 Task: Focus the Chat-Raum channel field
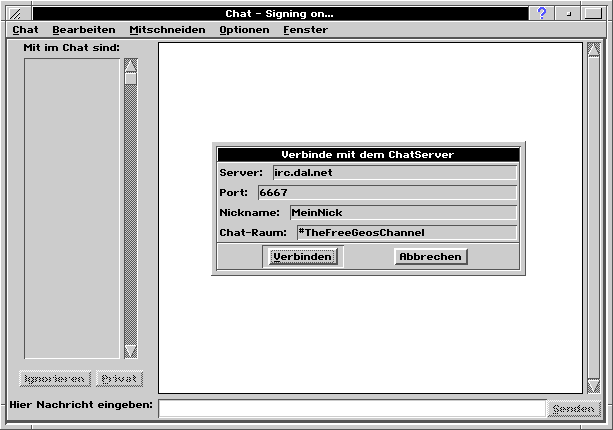(x=405, y=232)
